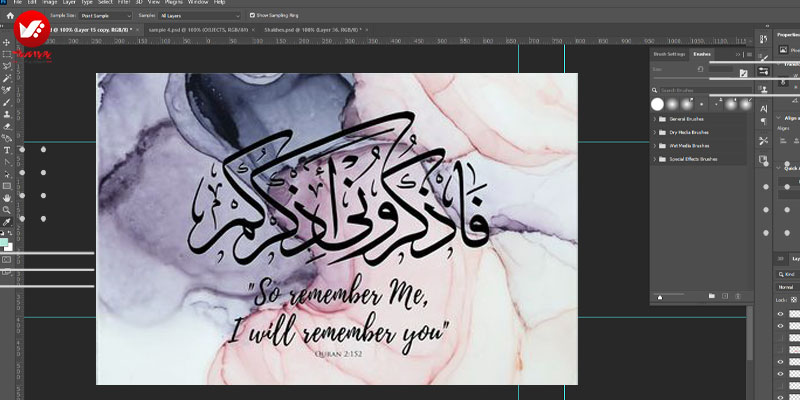Open the Character panel dock icon
The width and height of the screenshot is (800, 400).
pyautogui.click(x=763, y=109)
